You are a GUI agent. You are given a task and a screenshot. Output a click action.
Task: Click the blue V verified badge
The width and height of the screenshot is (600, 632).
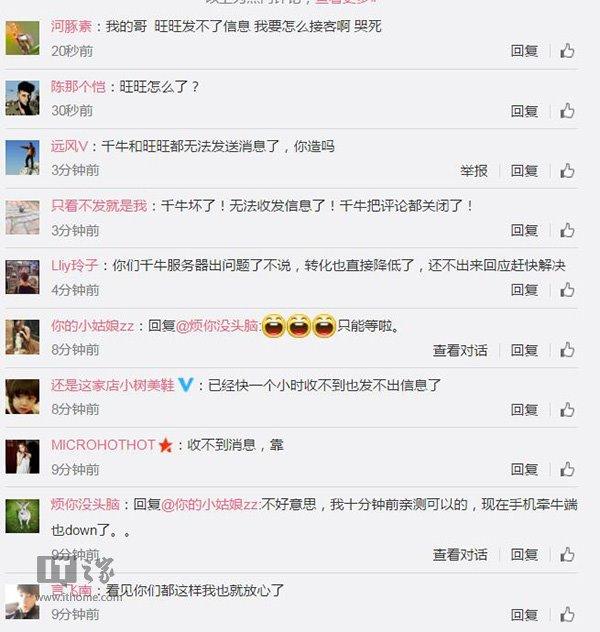click(x=186, y=385)
